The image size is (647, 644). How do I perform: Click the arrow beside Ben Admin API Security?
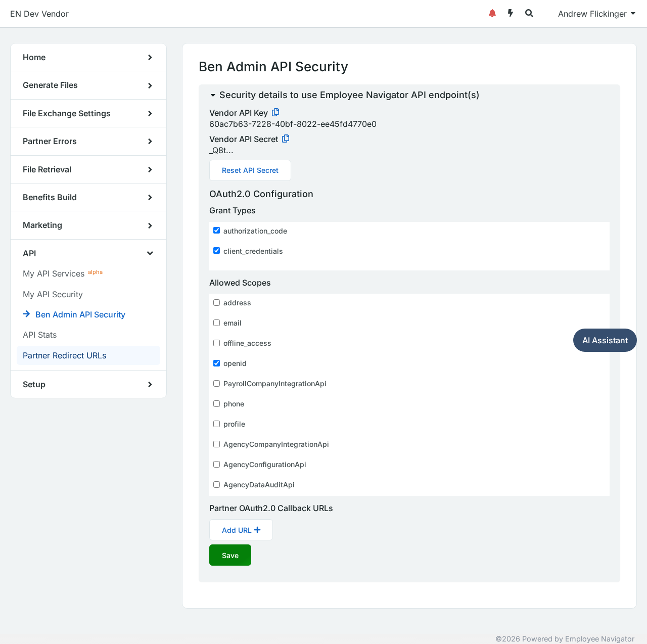coord(26,314)
